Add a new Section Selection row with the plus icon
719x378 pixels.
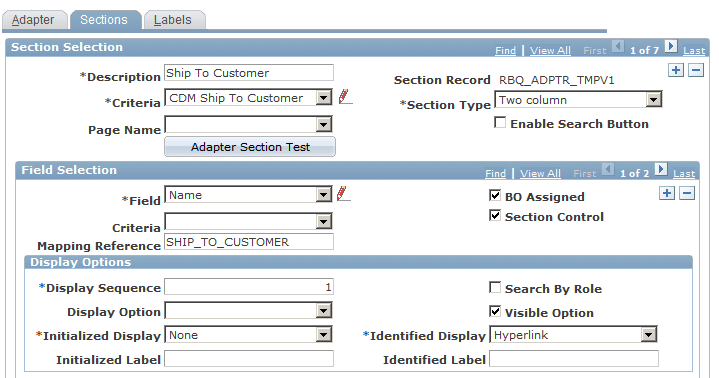coord(676,70)
